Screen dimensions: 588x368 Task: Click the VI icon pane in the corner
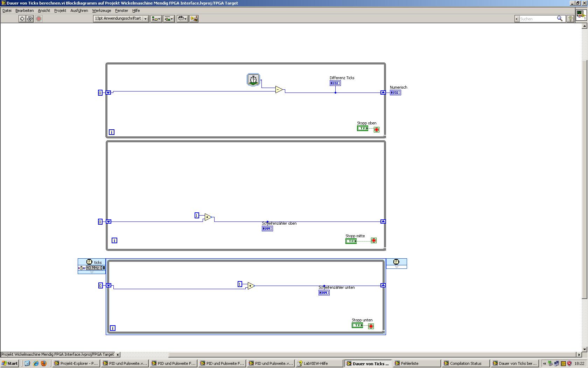[581, 15]
